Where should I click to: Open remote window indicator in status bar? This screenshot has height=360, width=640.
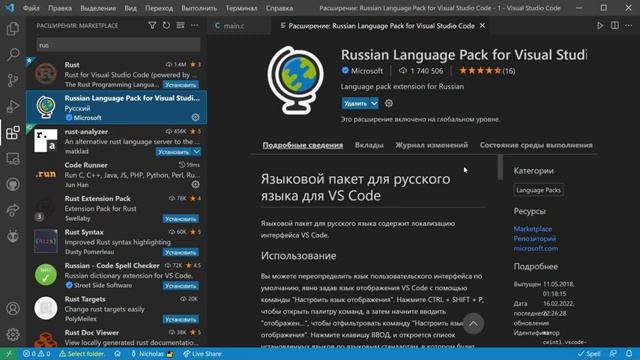point(9,354)
